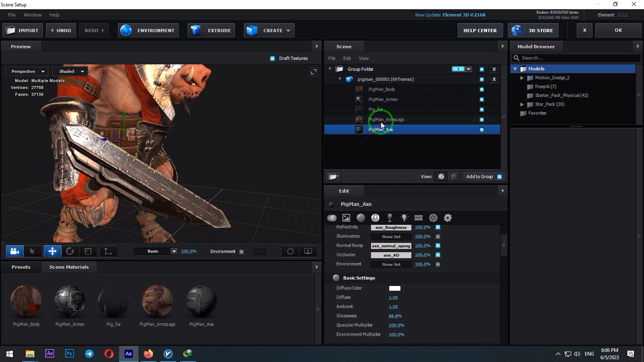Select the Scale tool in the viewport toolbar
The height and width of the screenshot is (362, 644).
88,251
